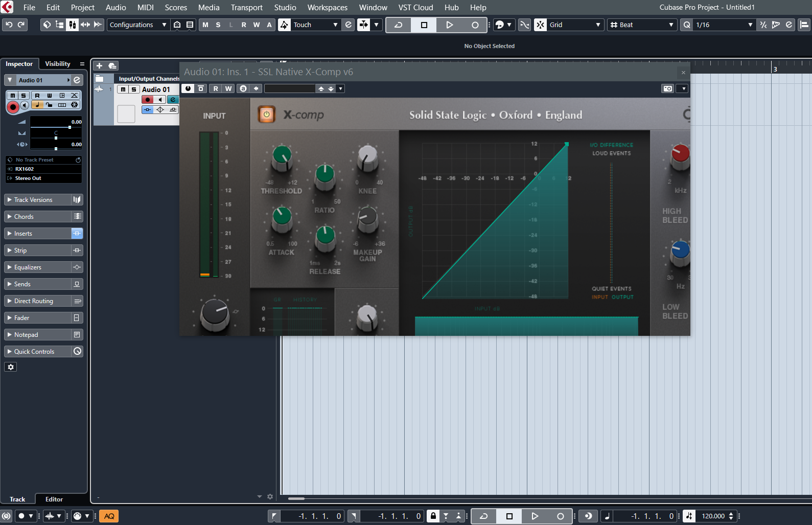Click the AQ Audio Quantize button
The width and height of the screenshot is (812, 525).
pyautogui.click(x=109, y=516)
